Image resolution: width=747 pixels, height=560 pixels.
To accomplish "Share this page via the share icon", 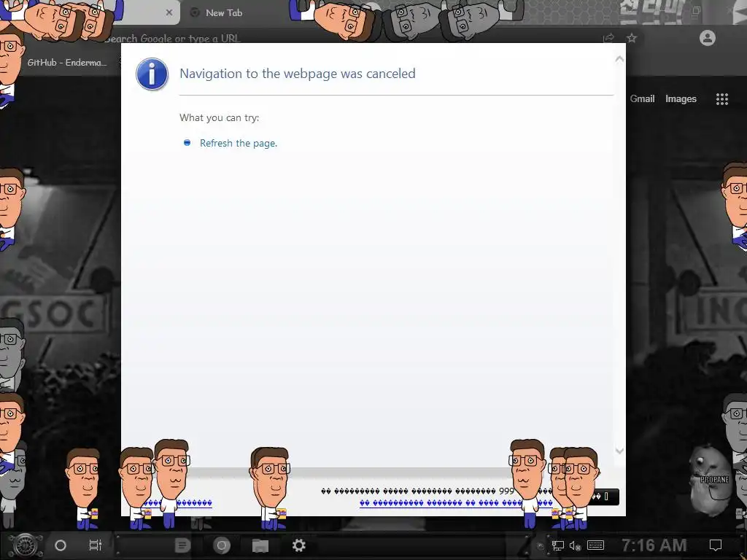I will coord(608,38).
